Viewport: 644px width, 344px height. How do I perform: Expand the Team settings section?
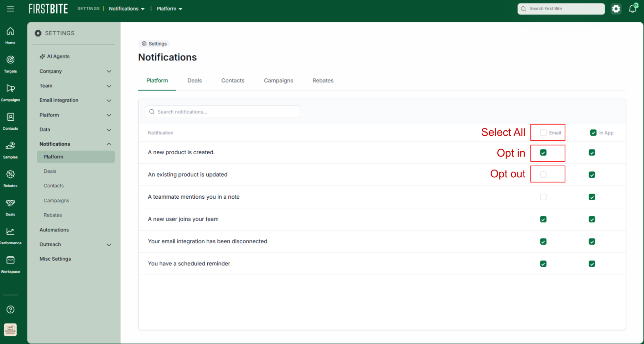(x=76, y=86)
